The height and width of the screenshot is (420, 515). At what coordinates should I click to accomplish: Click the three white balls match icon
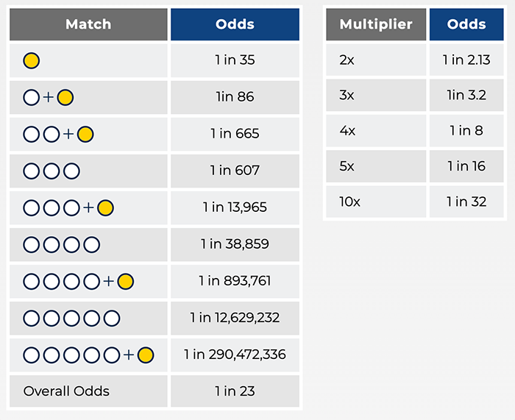point(51,171)
